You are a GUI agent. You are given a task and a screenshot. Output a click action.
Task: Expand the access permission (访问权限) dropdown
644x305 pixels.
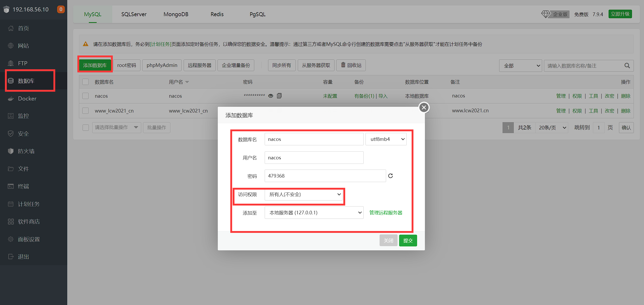pyautogui.click(x=304, y=195)
